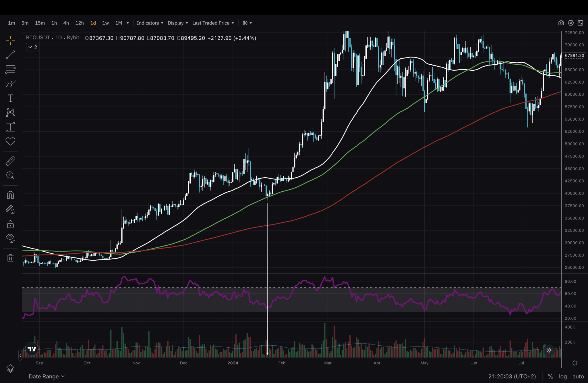Viewport: 588px width, 383px height.
Task: Hide all drawings with eye icon
Action: point(10,238)
